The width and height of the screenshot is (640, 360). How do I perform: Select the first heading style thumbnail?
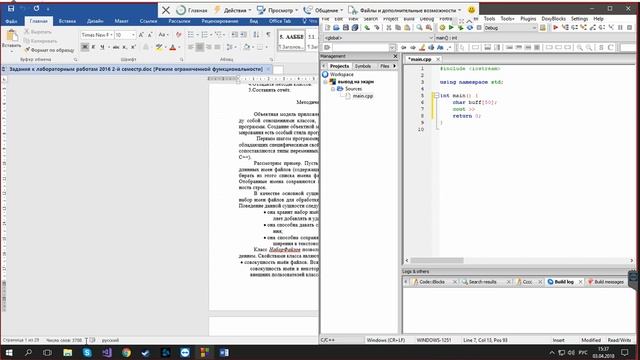point(291,40)
